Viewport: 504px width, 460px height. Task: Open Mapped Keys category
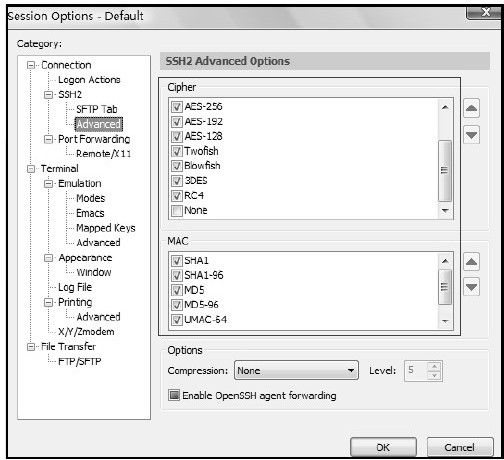pos(106,228)
